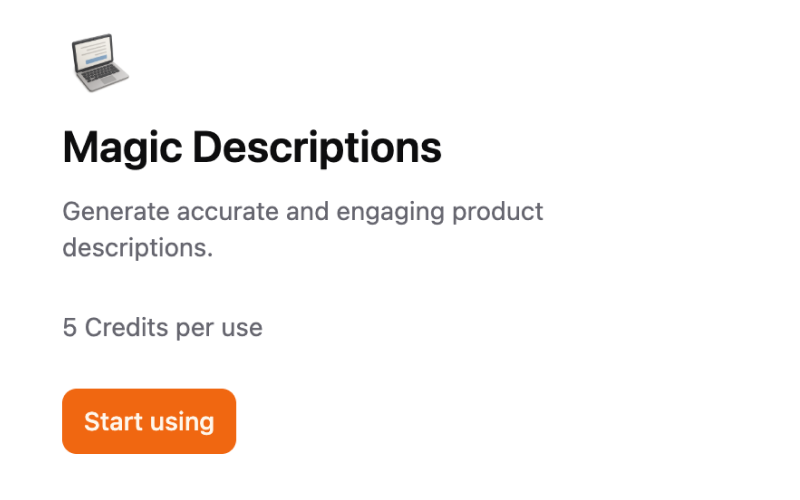This screenshot has height=500, width=800.
Task: Click the word product in the description
Action: point(497,212)
